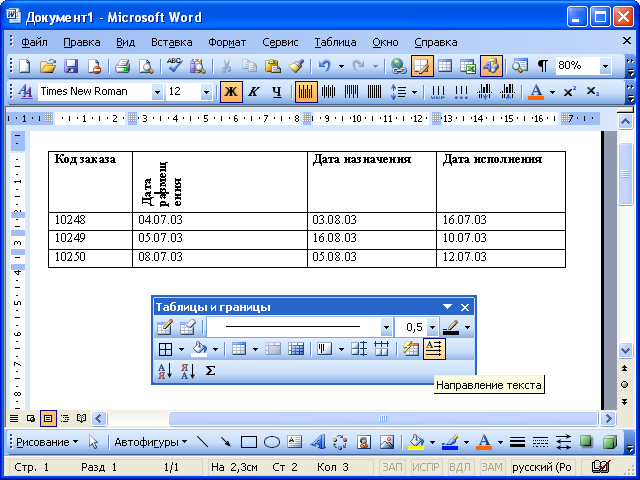This screenshot has width=640, height=480.
Task: Open the Автофигуры dropdown menu
Action: [x=151, y=442]
